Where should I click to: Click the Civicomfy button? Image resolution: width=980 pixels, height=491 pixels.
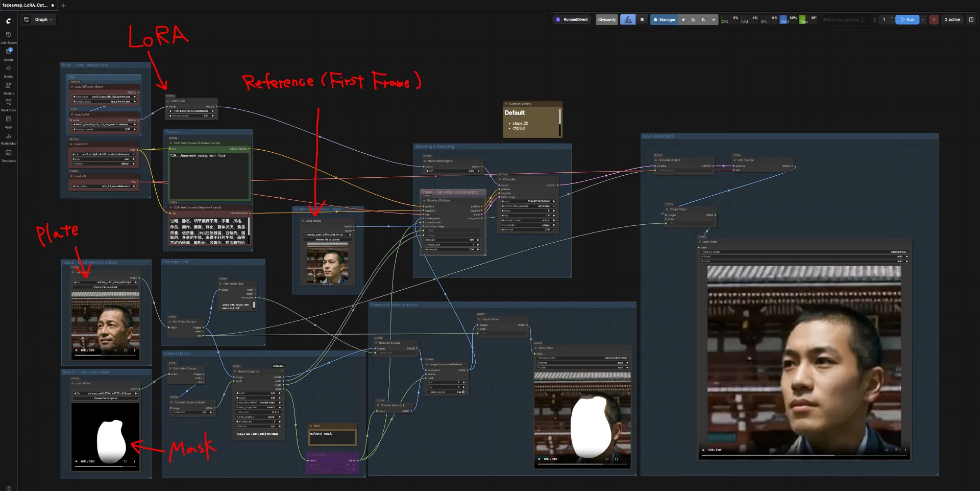(607, 19)
